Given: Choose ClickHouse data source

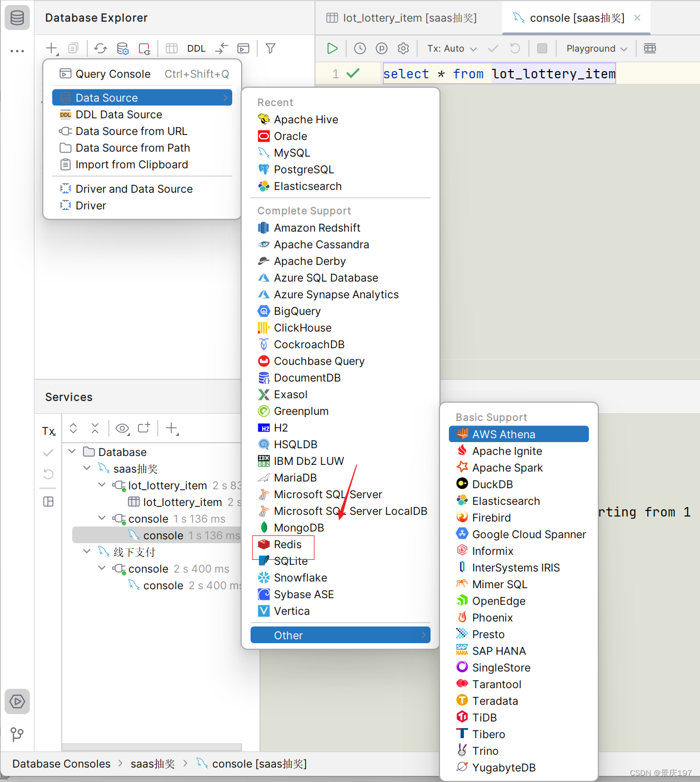Looking at the screenshot, I should pyautogui.click(x=341, y=328).
